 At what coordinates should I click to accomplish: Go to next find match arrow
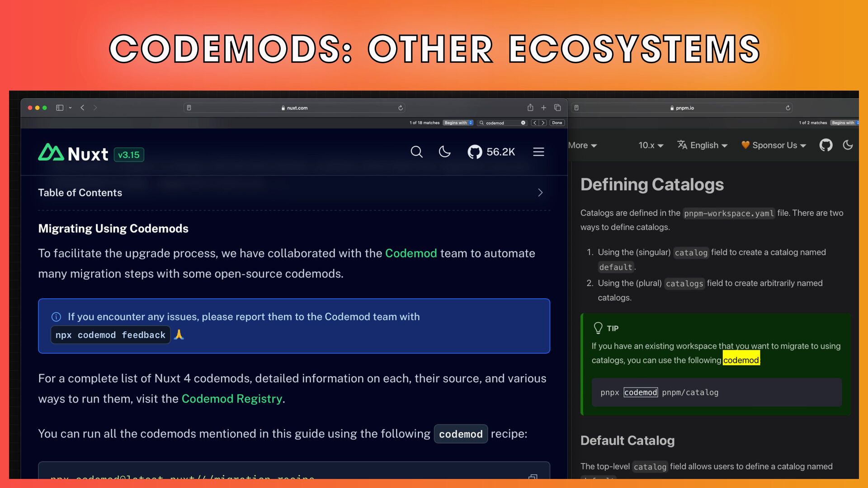[543, 123]
